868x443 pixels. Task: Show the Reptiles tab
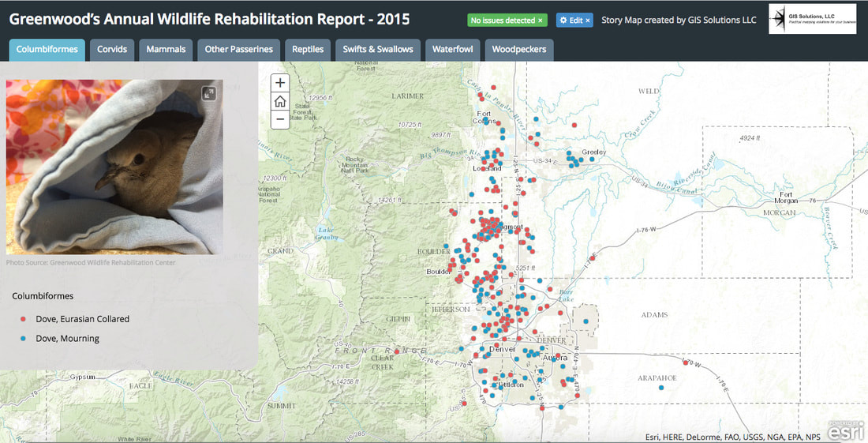(x=308, y=49)
